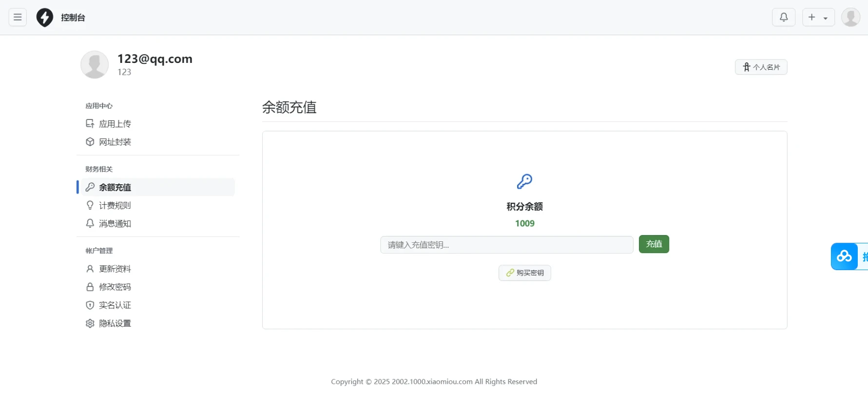Open 隐私设置 privacy settings
Screen dimensions: 868x413
pyautogui.click(x=115, y=323)
